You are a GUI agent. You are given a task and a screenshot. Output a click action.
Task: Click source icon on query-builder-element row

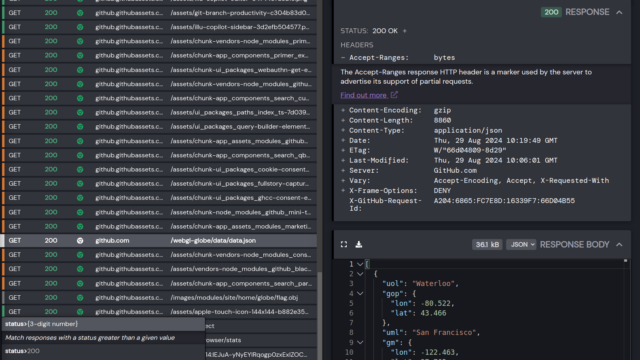pyautogui.click(x=80, y=127)
